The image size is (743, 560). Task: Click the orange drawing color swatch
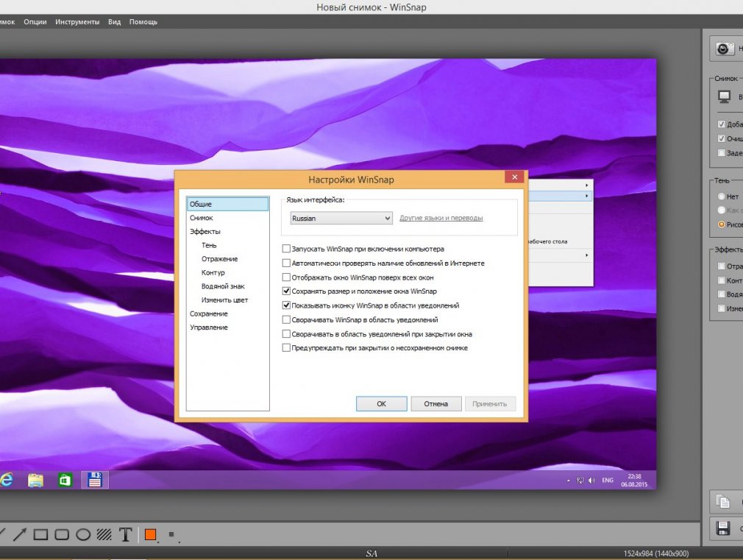coord(151,534)
